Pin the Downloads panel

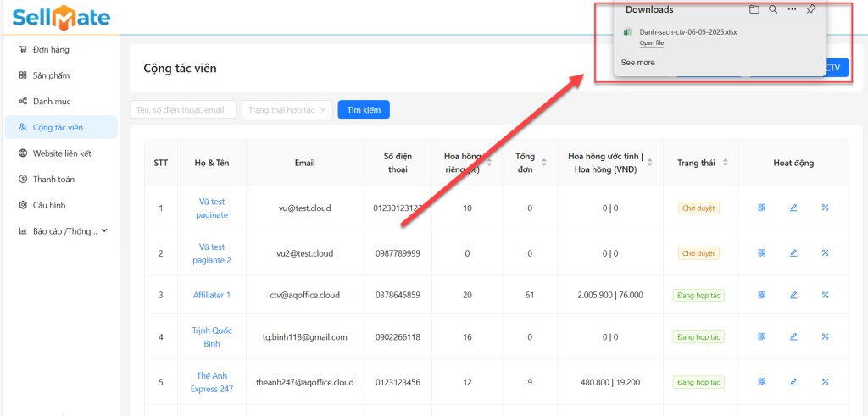tap(811, 9)
